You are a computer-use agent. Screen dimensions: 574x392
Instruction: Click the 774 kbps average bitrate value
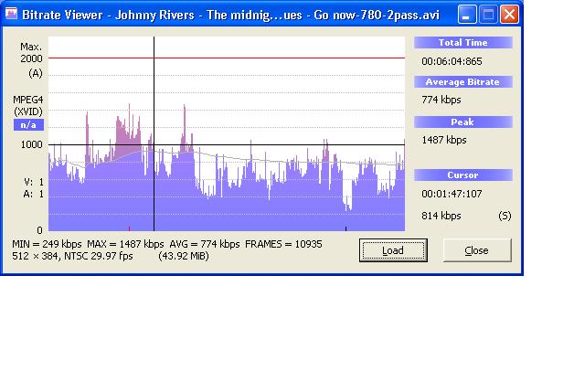441,100
